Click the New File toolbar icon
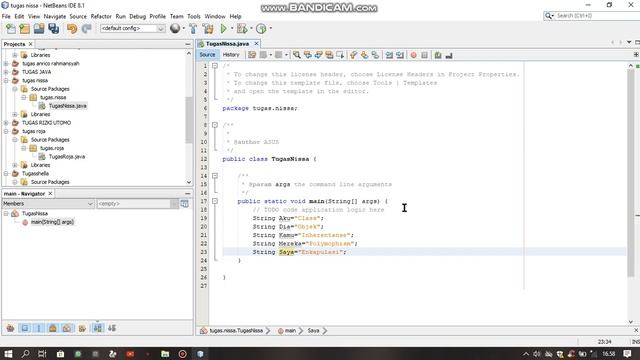The width and height of the screenshot is (640, 360). point(11,29)
